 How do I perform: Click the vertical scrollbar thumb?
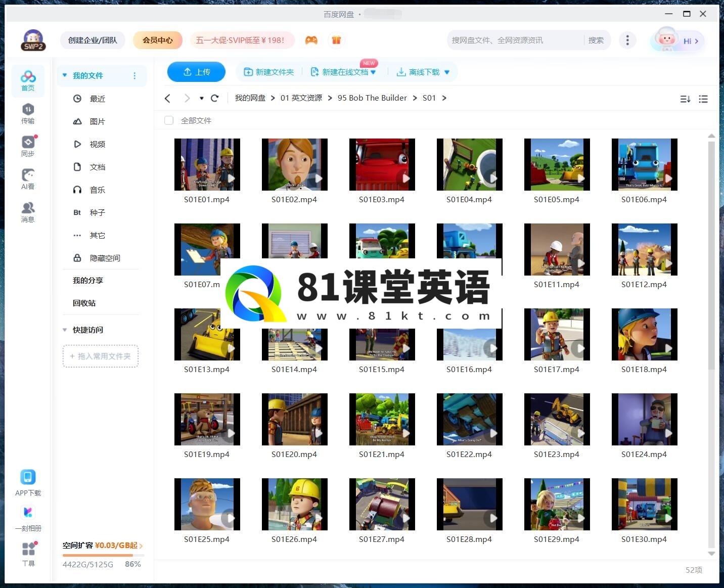click(711, 255)
